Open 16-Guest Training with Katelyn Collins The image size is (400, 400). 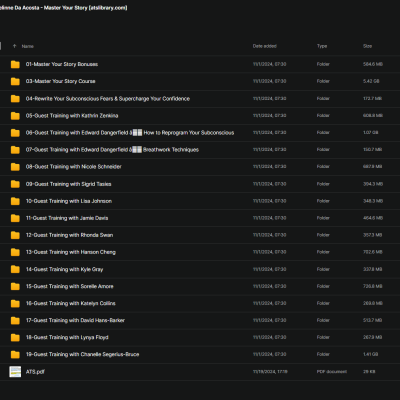tap(71, 303)
